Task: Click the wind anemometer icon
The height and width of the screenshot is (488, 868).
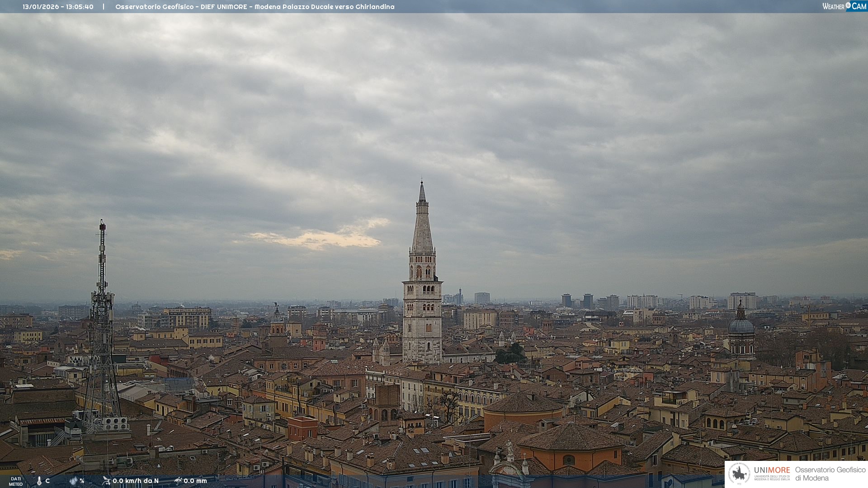Action: pos(106,481)
